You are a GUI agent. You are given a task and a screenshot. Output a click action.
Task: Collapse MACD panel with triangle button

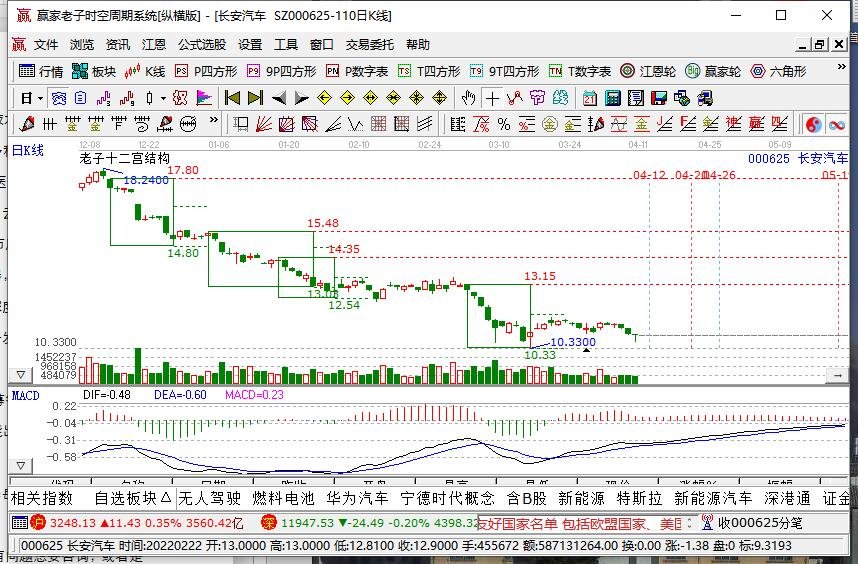coord(21,466)
